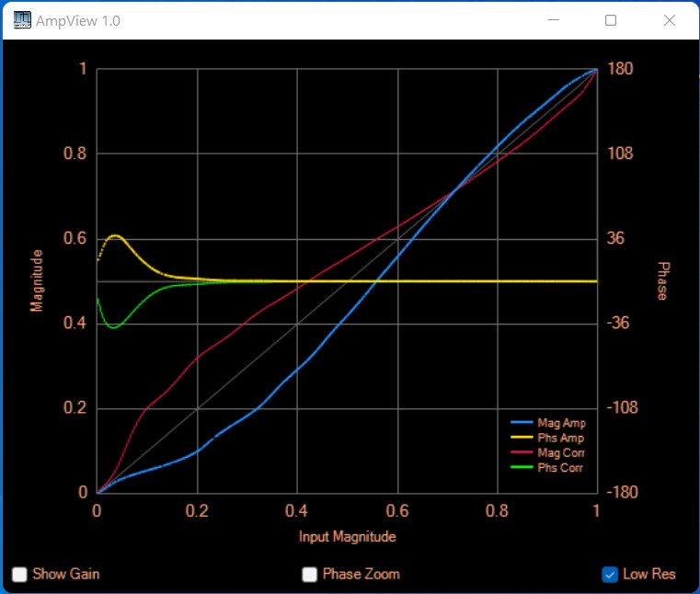Click the AmpView app icon in title bar
Screen dimensions: 700x594
tap(20, 20)
